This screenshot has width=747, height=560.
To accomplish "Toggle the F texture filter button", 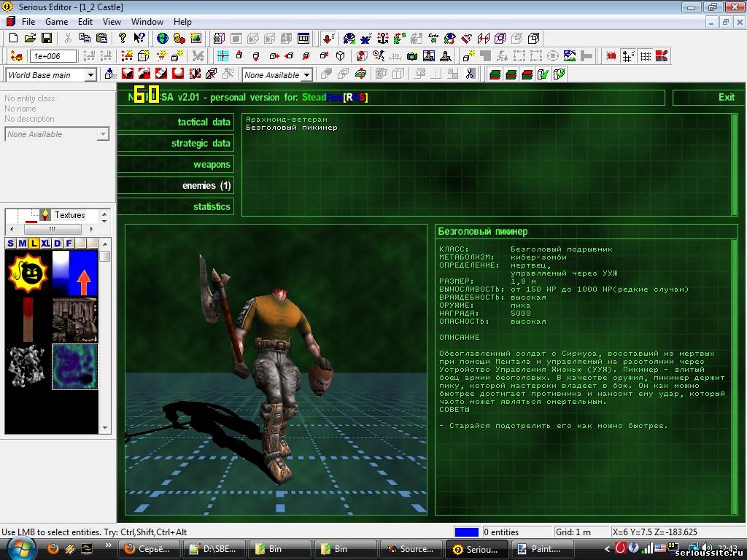I will (x=69, y=244).
